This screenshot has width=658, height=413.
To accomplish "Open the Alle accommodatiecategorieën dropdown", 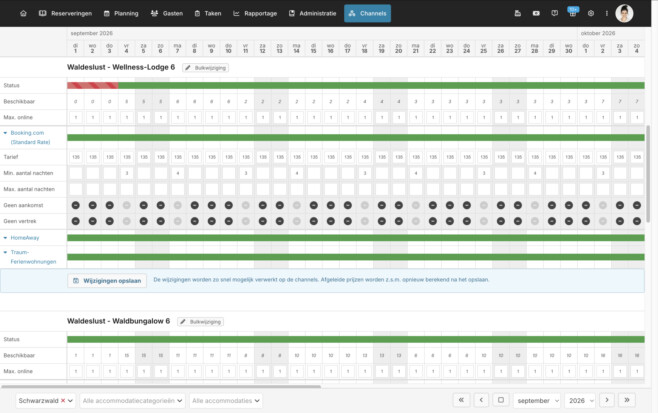I will 132,401.
